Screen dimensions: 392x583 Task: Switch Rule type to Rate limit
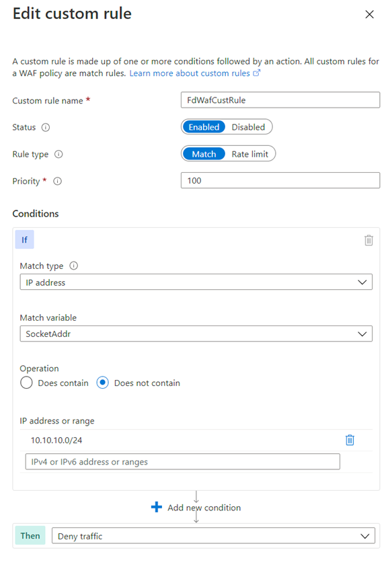pyautogui.click(x=250, y=154)
